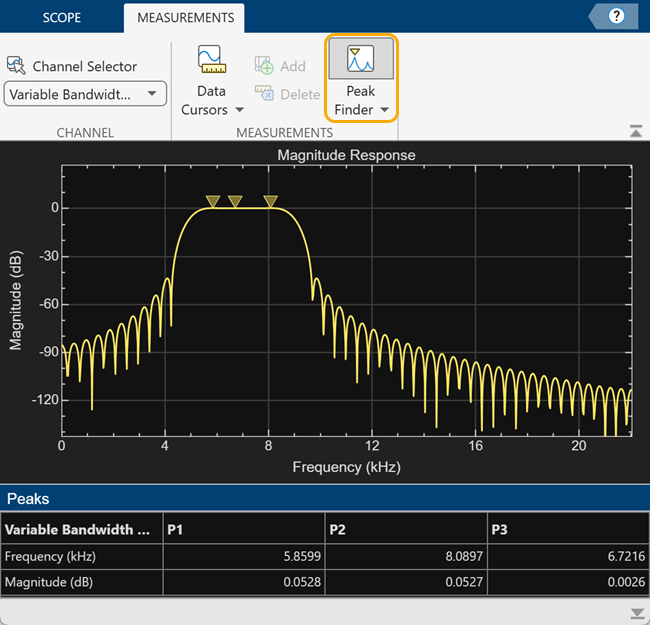This screenshot has width=650, height=625.
Task: Select the P3 frequency value 6.7216
Action: [x=626, y=556]
